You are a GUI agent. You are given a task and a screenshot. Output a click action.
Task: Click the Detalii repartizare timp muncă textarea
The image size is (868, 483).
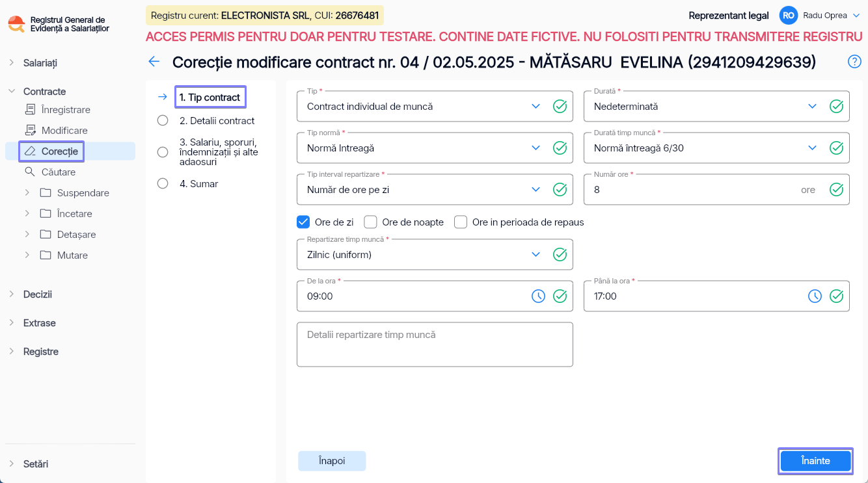435,344
